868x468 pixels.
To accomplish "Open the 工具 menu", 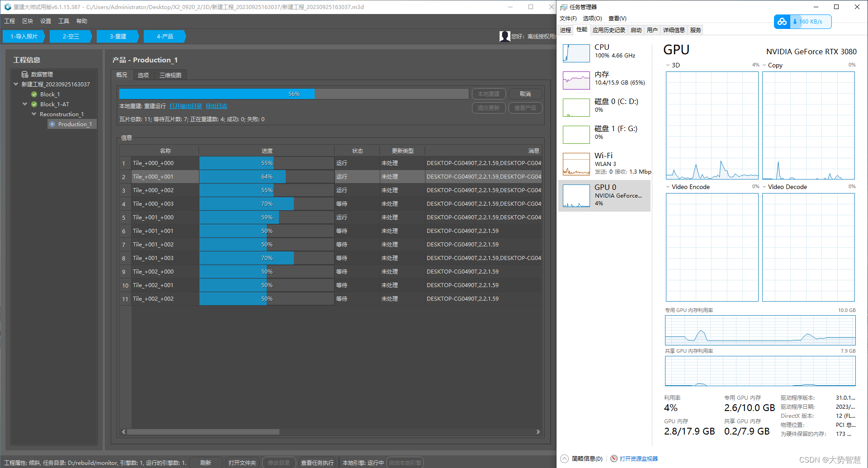I will 64,21.
